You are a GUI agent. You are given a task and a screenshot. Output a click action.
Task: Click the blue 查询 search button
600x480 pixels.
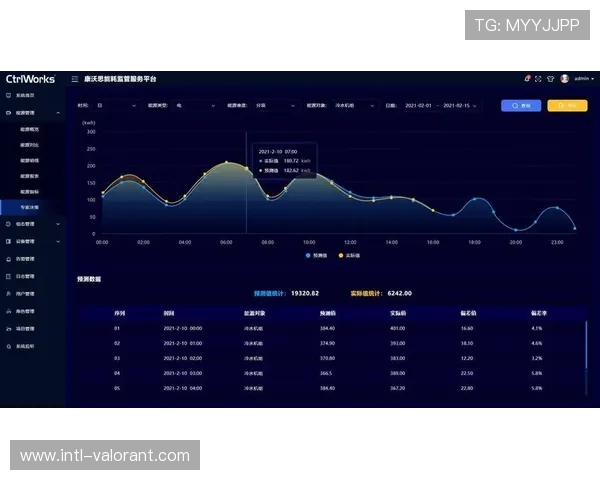[x=521, y=104]
